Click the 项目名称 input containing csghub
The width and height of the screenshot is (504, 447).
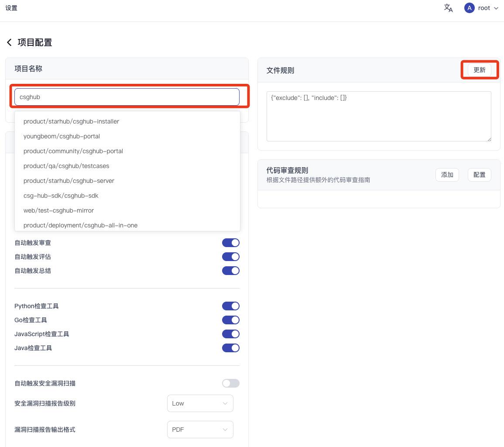[127, 97]
